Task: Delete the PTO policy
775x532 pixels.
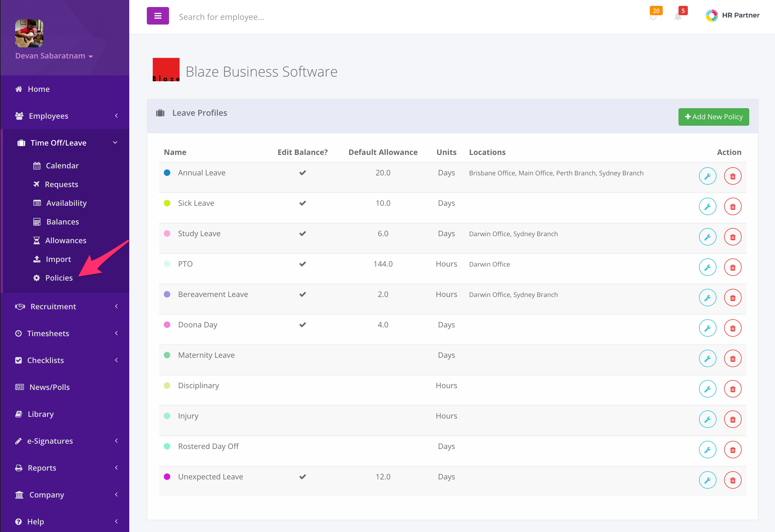Action: tap(732, 267)
